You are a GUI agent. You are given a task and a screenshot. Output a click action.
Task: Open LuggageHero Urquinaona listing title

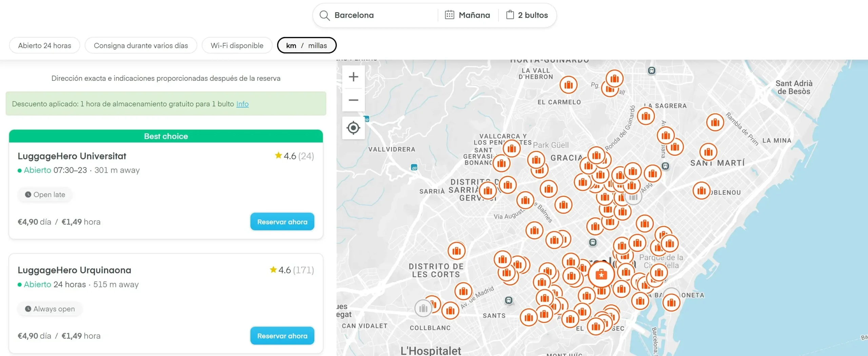[x=74, y=270]
